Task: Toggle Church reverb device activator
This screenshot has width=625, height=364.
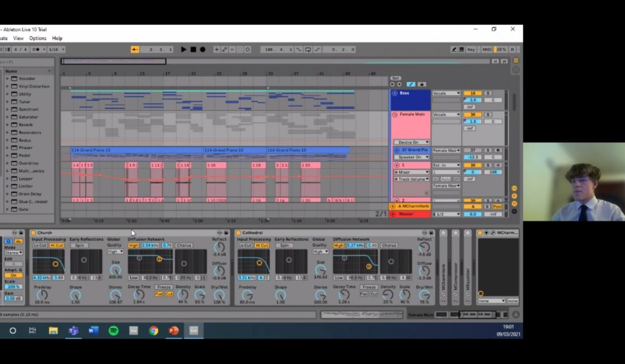Action: pyautogui.click(x=34, y=233)
